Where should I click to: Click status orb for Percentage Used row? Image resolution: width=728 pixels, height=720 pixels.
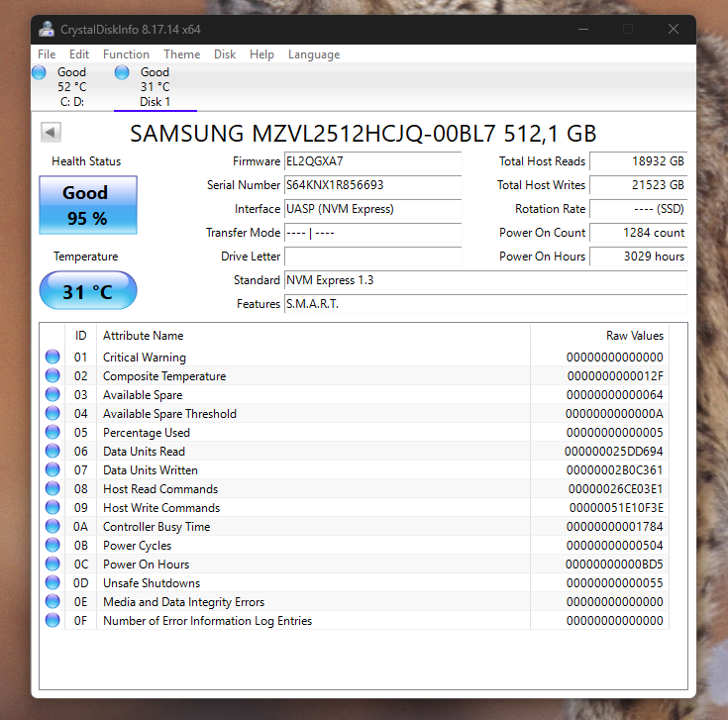52,432
